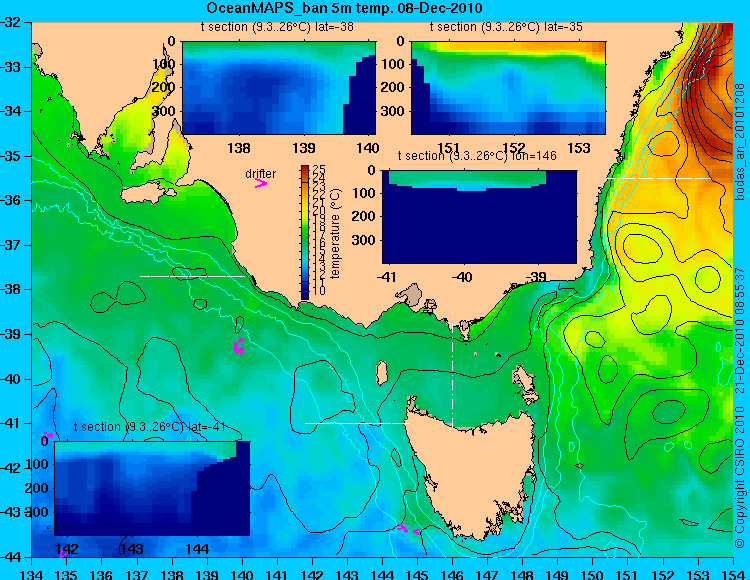750x580 pixels.
Task: Open the lon=146 temperature section inset
Action: [479, 217]
